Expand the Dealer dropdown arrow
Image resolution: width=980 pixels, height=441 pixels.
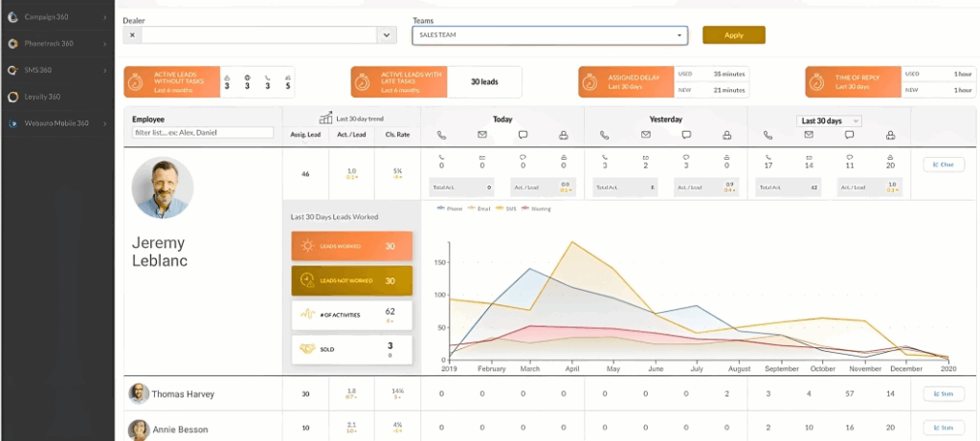point(387,35)
